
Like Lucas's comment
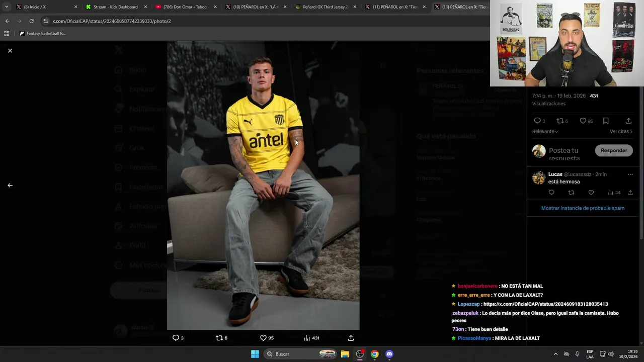click(591, 193)
